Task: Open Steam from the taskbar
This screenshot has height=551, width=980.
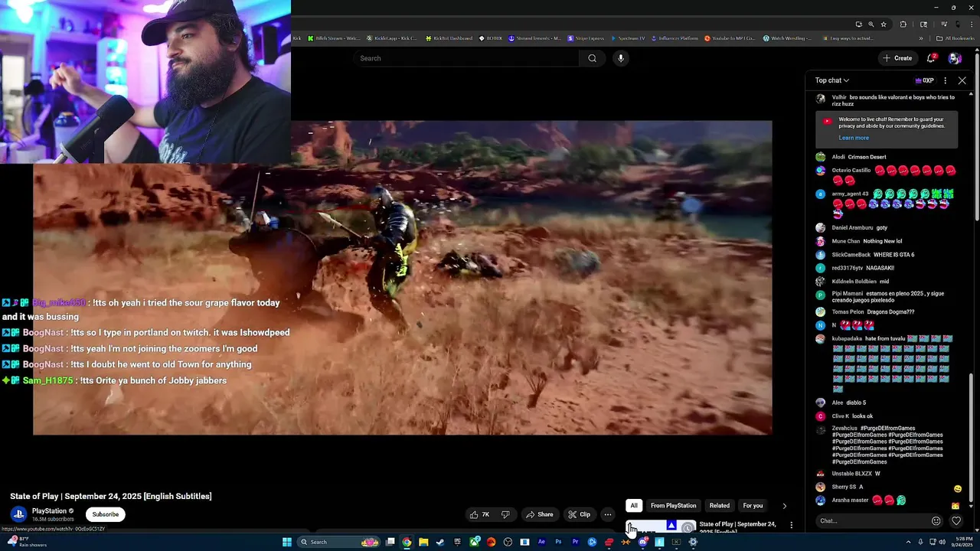Action: pyautogui.click(x=440, y=542)
